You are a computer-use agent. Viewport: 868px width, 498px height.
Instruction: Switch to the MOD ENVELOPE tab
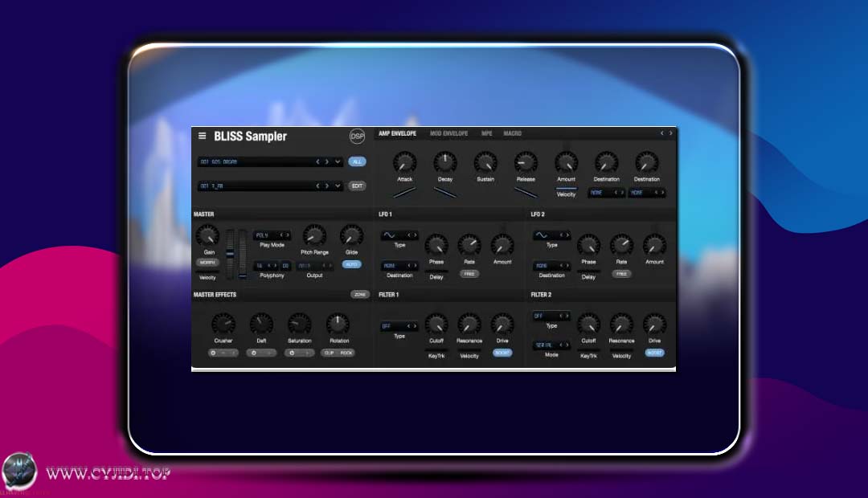tap(449, 133)
